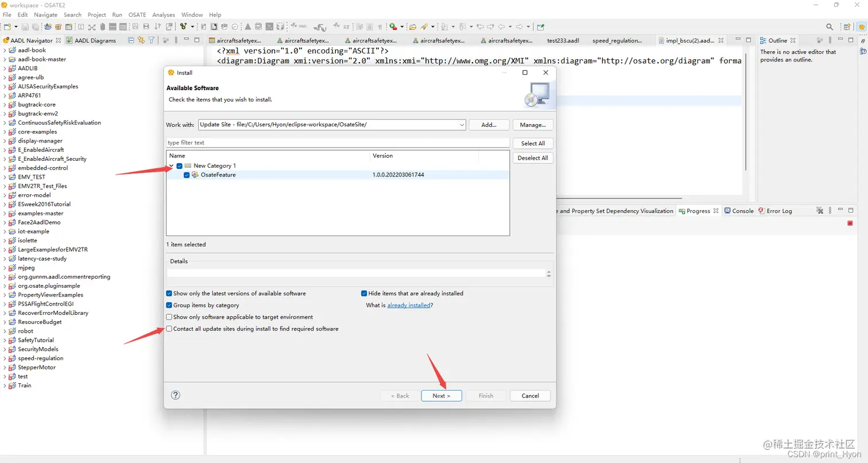
Task: Open the OSATE menu
Action: point(137,14)
